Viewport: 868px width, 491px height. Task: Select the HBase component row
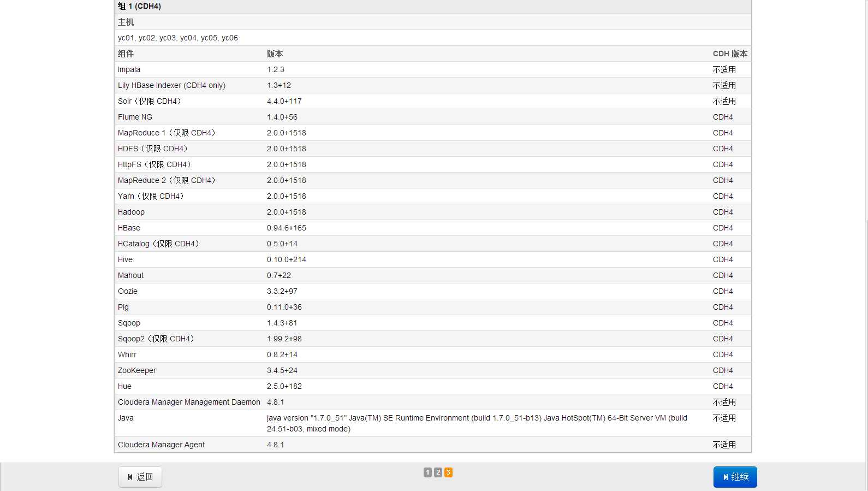433,228
